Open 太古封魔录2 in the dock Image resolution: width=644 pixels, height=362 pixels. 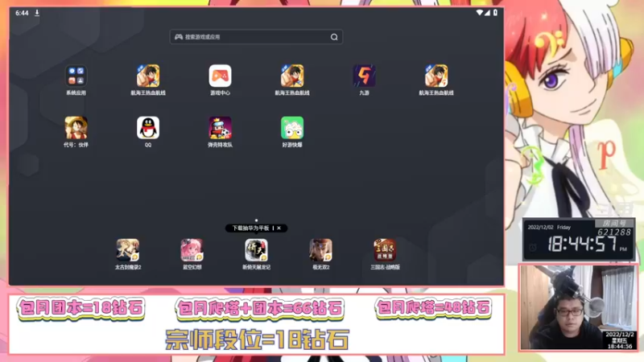pos(128,250)
